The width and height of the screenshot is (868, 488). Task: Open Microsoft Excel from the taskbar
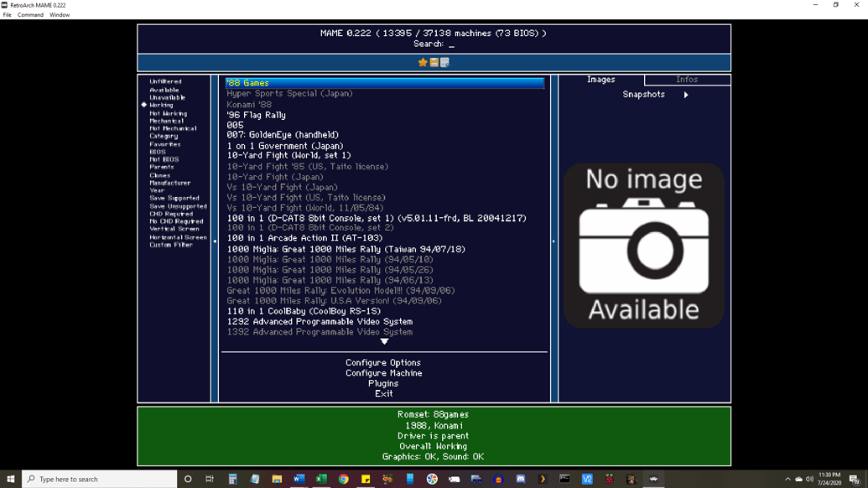(321, 479)
